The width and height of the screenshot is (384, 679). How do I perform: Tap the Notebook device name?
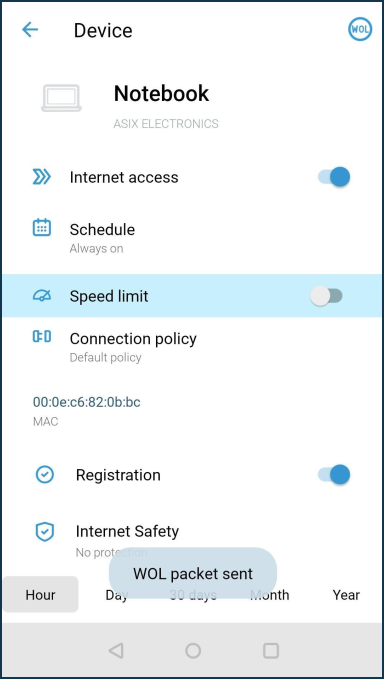(x=161, y=94)
